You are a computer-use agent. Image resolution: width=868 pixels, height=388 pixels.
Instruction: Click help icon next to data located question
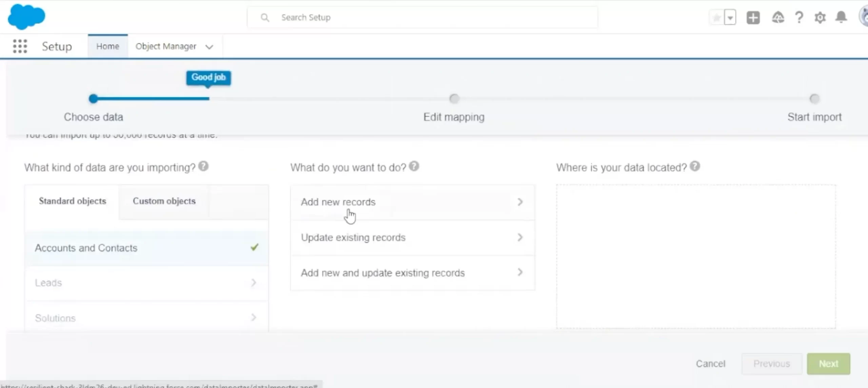pyautogui.click(x=695, y=166)
